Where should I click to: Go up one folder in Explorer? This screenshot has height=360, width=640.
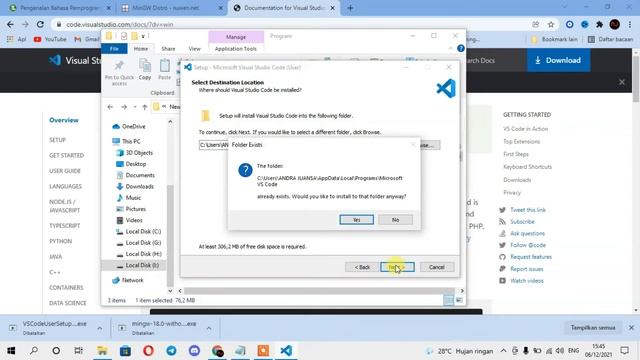pos(144,107)
